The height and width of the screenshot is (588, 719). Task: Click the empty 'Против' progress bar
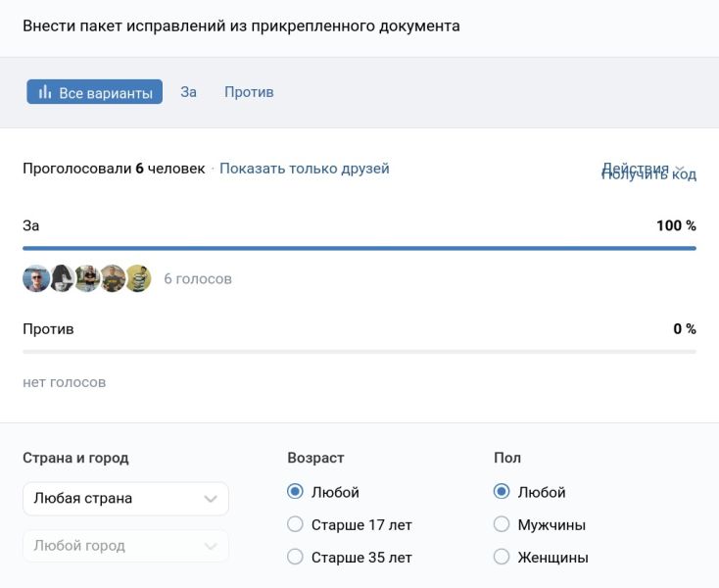pos(359,352)
